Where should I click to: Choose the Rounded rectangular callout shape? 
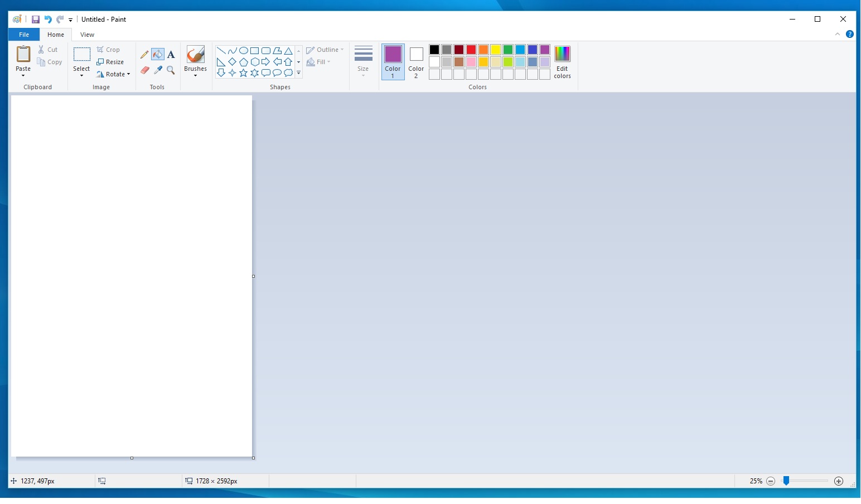[x=266, y=73]
